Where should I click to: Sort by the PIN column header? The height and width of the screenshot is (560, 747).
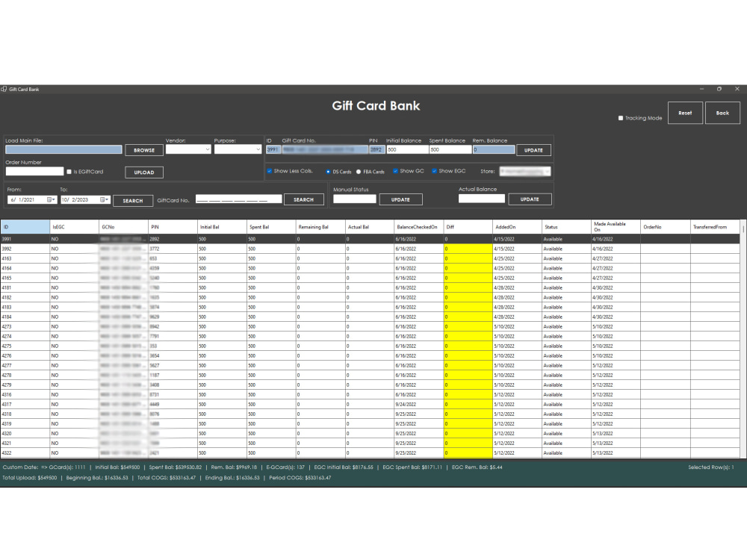coord(173,227)
